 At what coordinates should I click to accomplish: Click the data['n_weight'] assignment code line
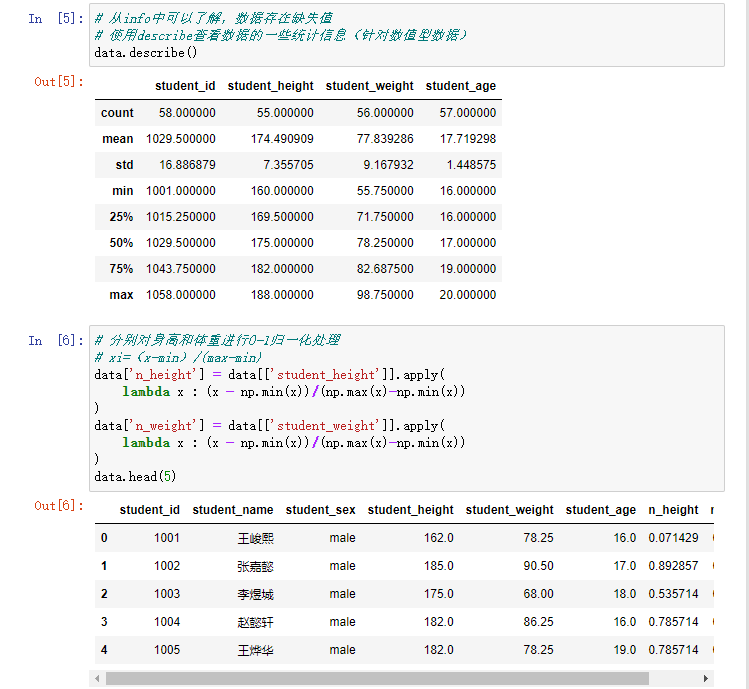coord(269,426)
